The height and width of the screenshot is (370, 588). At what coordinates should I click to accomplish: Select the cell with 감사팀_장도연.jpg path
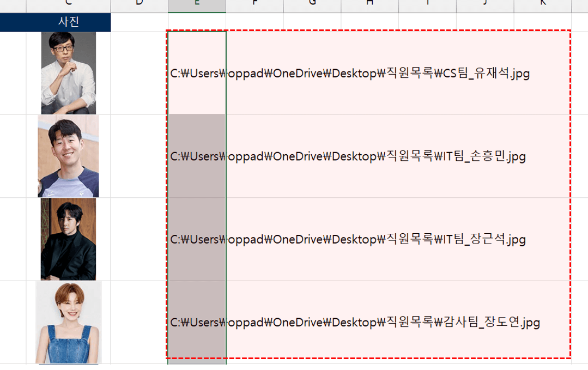pyautogui.click(x=197, y=322)
